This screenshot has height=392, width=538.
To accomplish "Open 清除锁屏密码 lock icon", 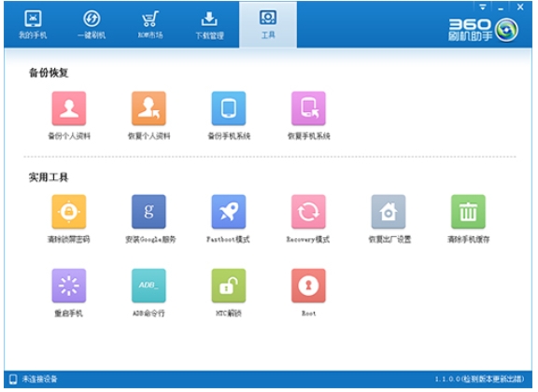I will [x=69, y=212].
